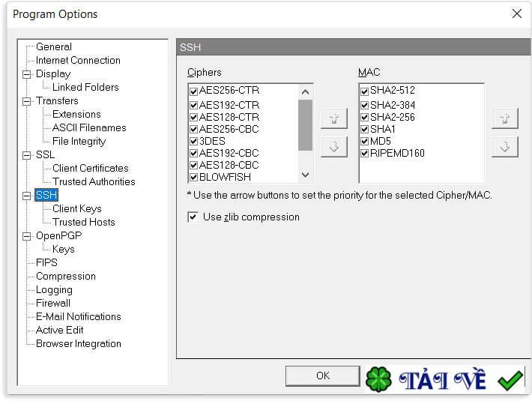Select SSL in the options tree

tap(45, 154)
